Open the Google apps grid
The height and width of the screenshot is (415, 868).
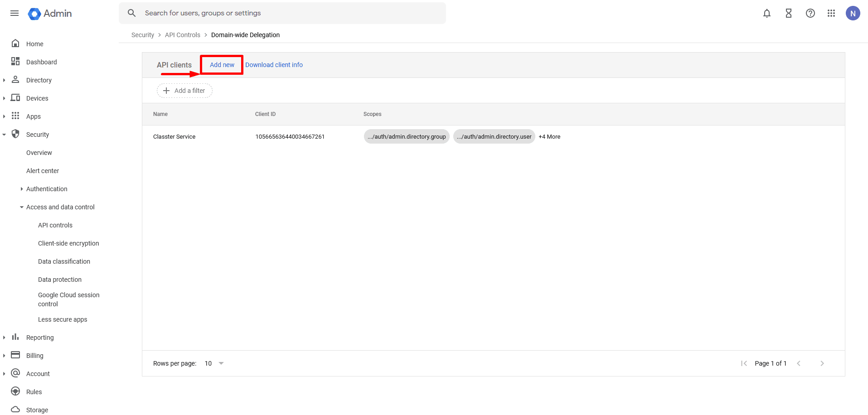[x=831, y=14]
